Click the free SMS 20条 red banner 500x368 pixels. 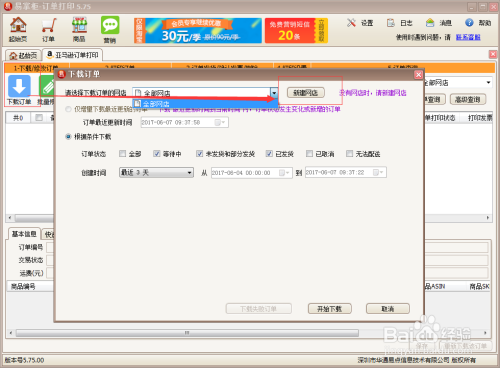point(296,31)
